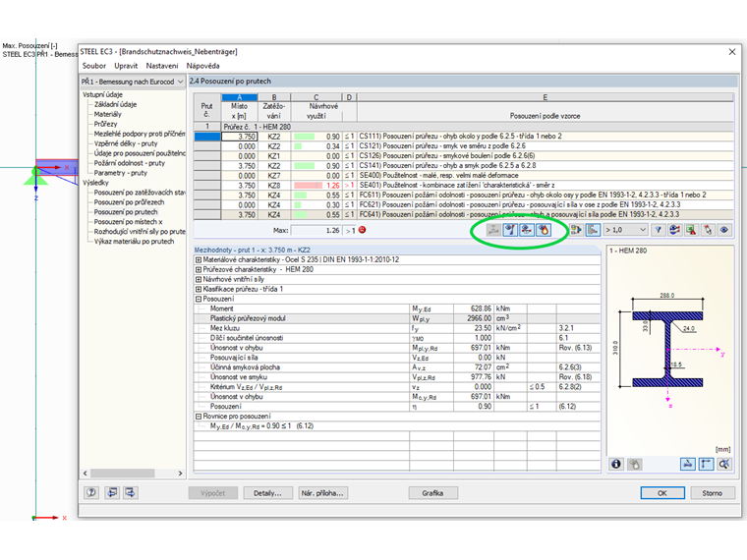Click Detaily... button
Screen dimensions: 747x560
click(267, 493)
